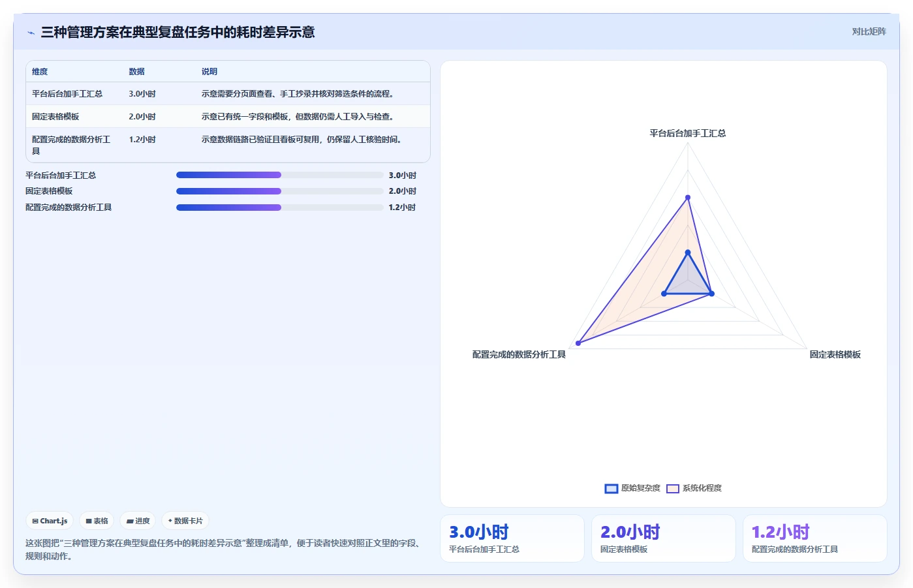
Task: Click the purple radar point on the 配置完成的数据分析工具 axis
Action: [578, 343]
